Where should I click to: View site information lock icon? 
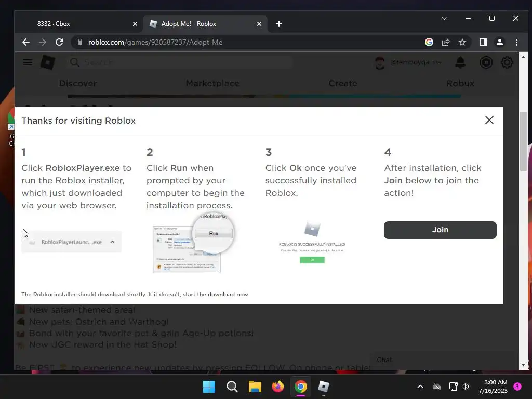(x=80, y=42)
